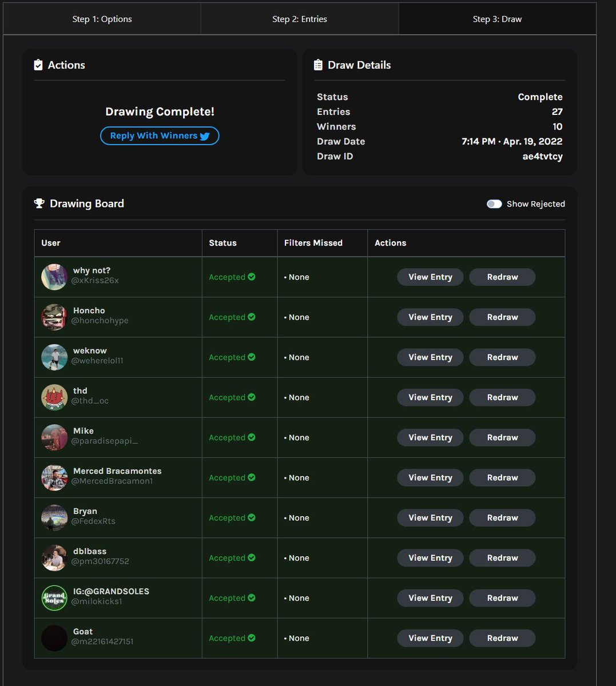Click the weknow avatar image

pyautogui.click(x=54, y=357)
